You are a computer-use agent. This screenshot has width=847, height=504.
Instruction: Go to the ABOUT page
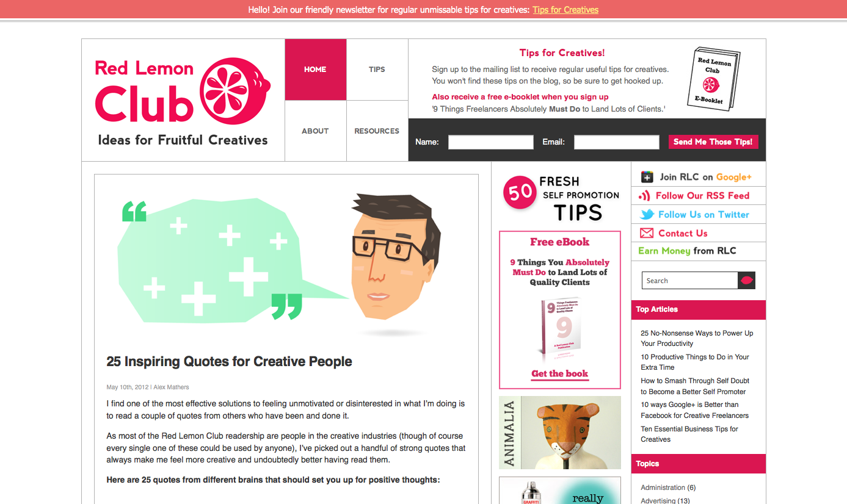pyautogui.click(x=315, y=131)
